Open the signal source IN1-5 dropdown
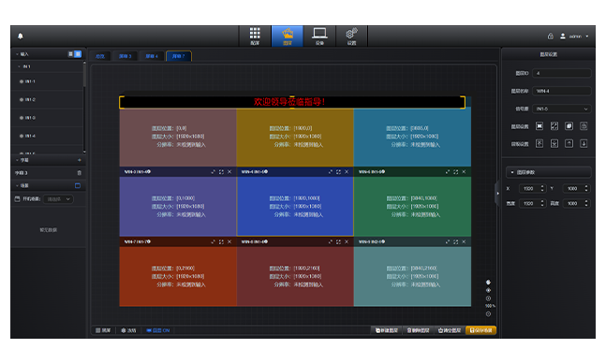Viewport: 606px width, 364px height. coord(562,109)
